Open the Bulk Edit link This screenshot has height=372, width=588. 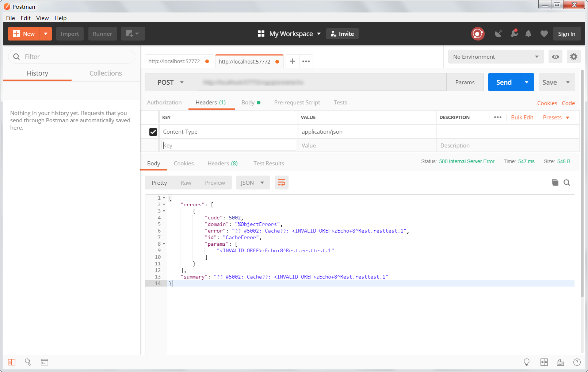(522, 117)
